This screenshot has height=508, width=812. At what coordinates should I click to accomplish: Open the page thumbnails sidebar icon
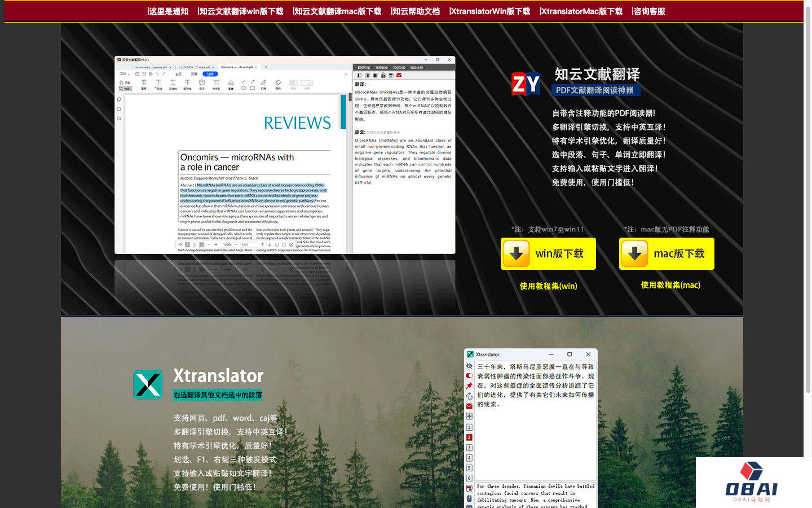point(119,99)
